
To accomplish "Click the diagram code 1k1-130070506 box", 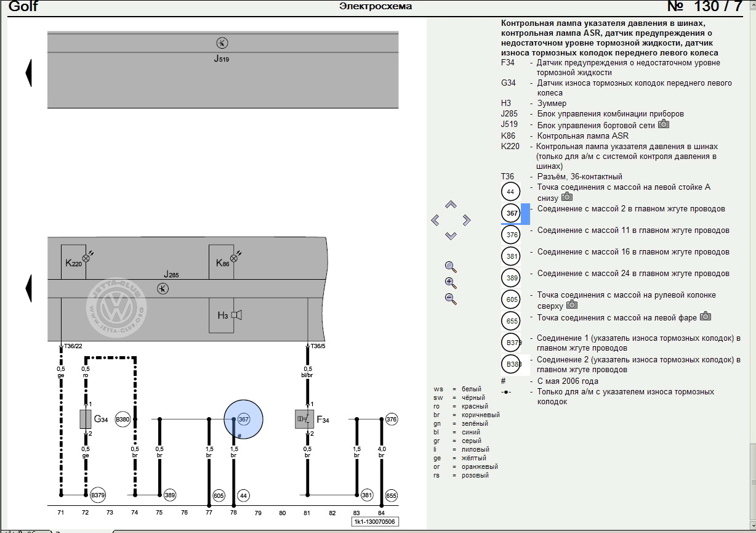I will point(374,521).
